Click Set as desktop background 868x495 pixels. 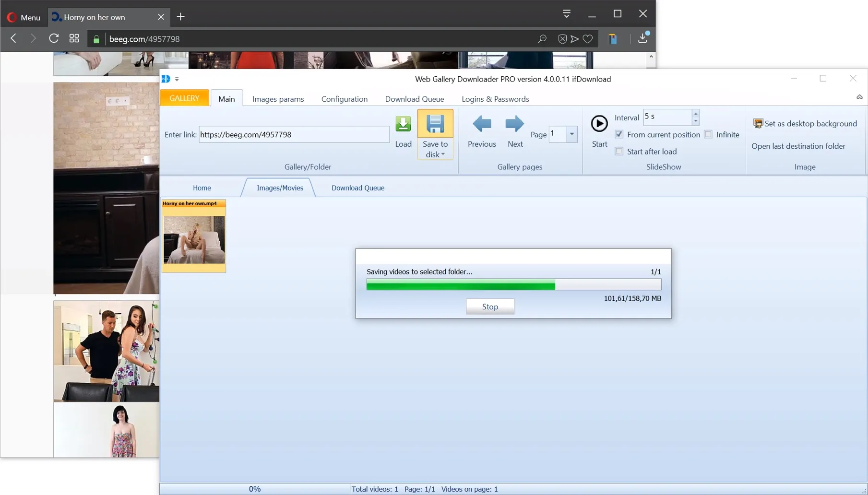click(805, 123)
